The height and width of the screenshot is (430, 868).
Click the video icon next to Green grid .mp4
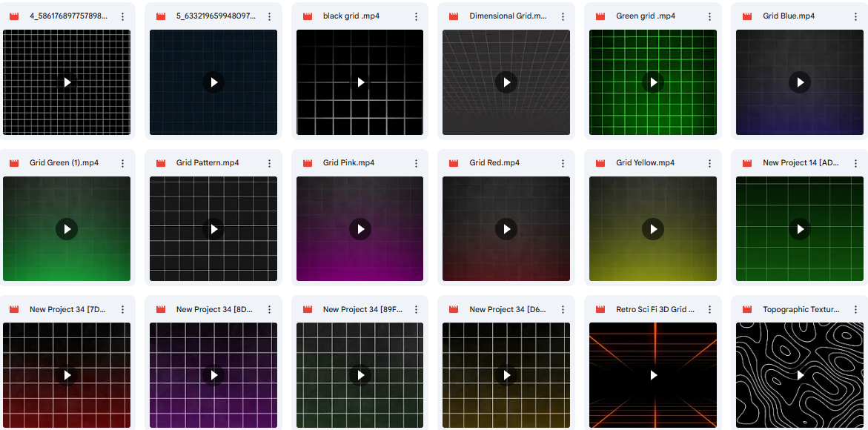pos(600,16)
